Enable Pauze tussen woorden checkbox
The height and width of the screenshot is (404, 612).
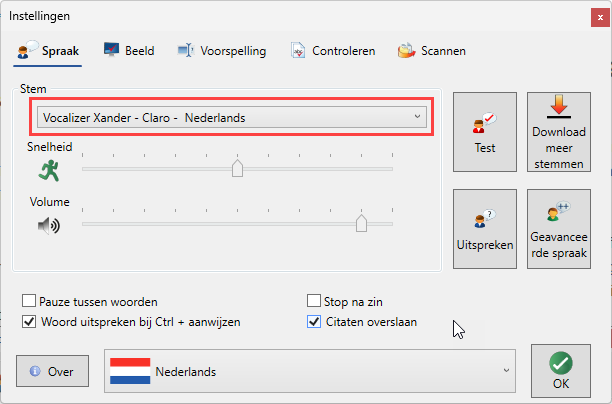(x=29, y=301)
